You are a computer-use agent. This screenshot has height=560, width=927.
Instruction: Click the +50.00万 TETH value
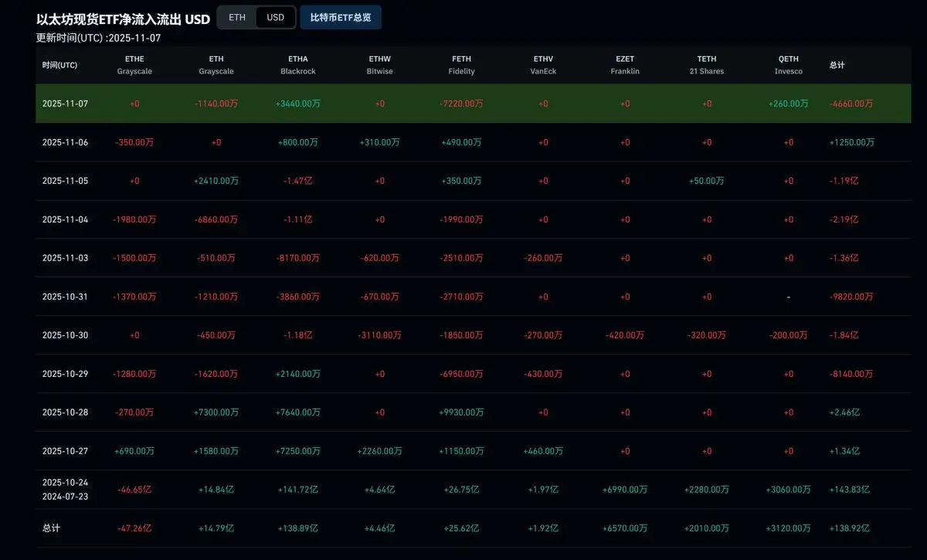pyautogui.click(x=707, y=181)
